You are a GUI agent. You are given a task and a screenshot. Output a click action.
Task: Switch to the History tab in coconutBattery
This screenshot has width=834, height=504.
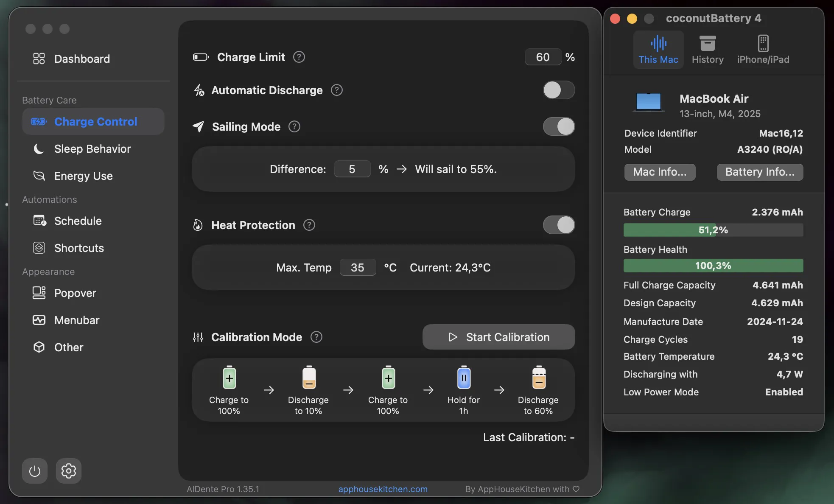coord(707,50)
